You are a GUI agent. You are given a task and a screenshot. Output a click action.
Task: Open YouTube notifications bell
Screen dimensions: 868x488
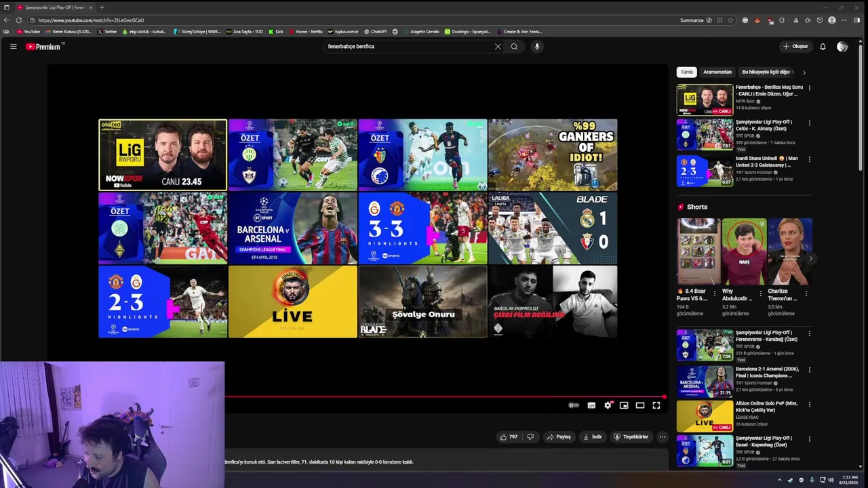click(823, 47)
